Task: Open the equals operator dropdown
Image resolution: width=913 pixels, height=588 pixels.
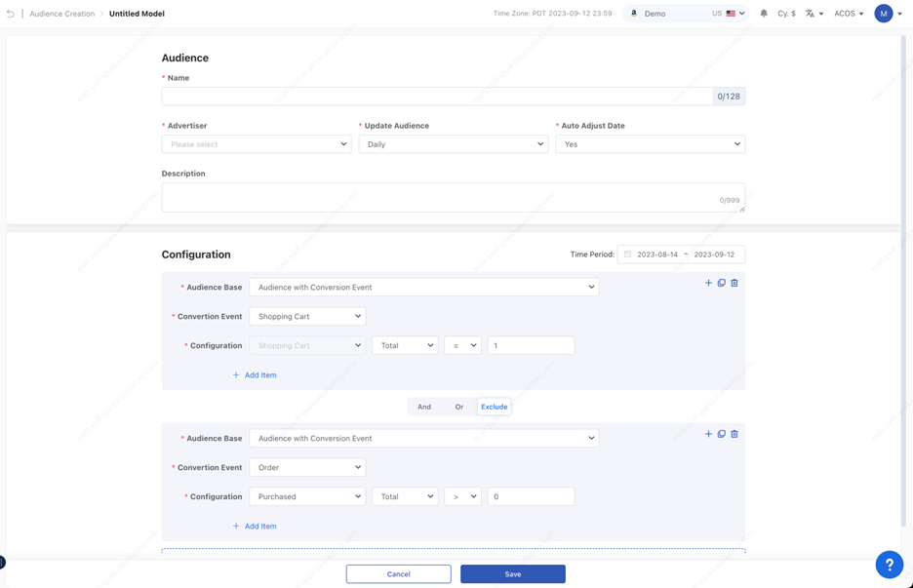Action: tap(462, 345)
